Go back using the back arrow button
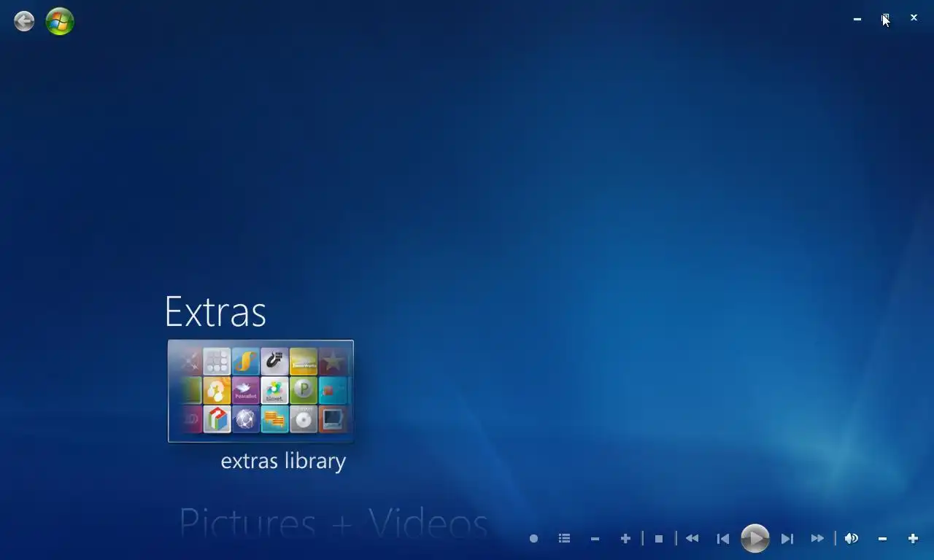 [24, 21]
